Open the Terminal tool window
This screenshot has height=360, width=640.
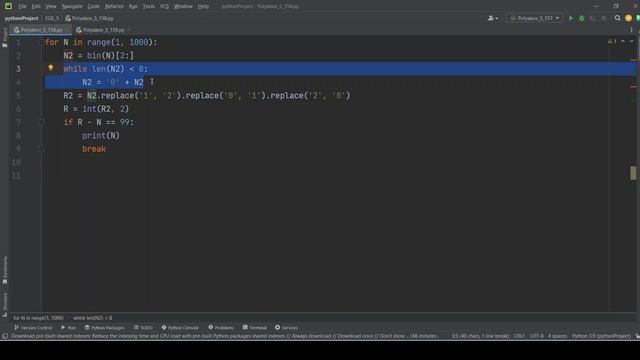[255, 328]
